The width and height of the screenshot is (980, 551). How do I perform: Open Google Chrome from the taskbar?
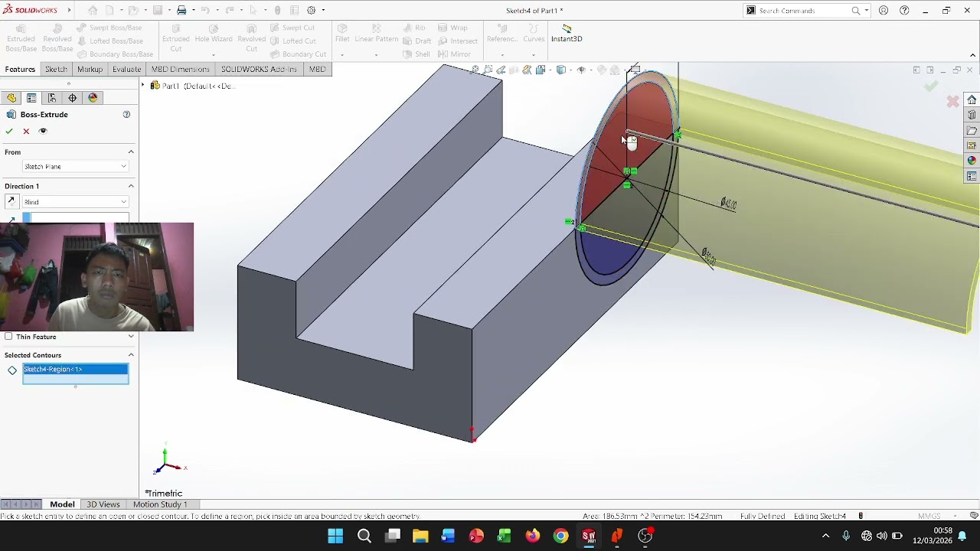pyautogui.click(x=560, y=536)
